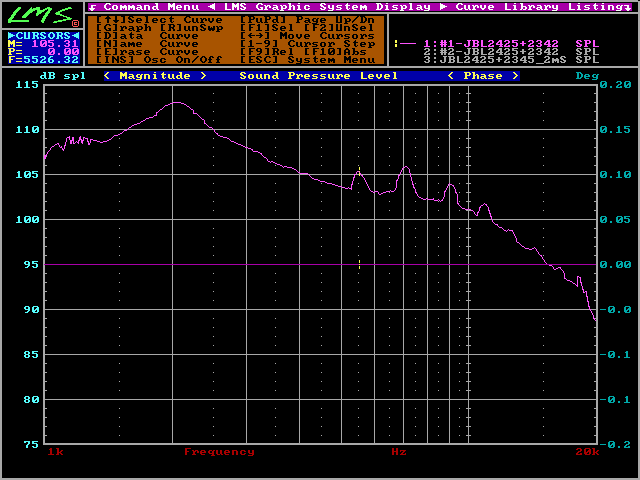Select the LMS Graphic System Display title
This screenshot has width=640, height=480.
(x=327, y=7)
